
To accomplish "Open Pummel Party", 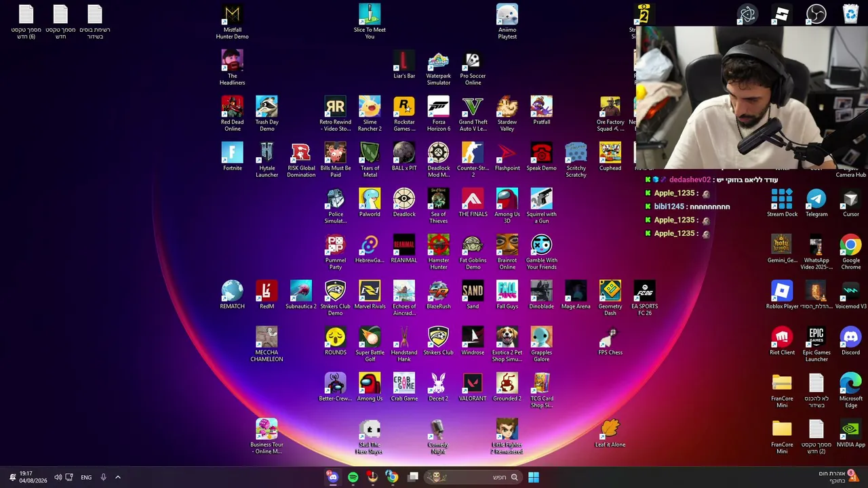I will 335,252.
